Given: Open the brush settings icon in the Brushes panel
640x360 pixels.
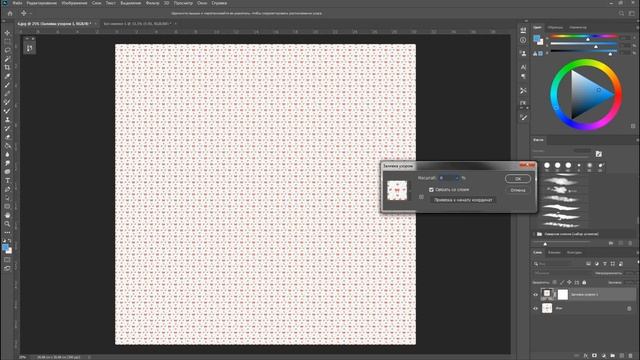Looking at the screenshot, I should pos(598,154).
